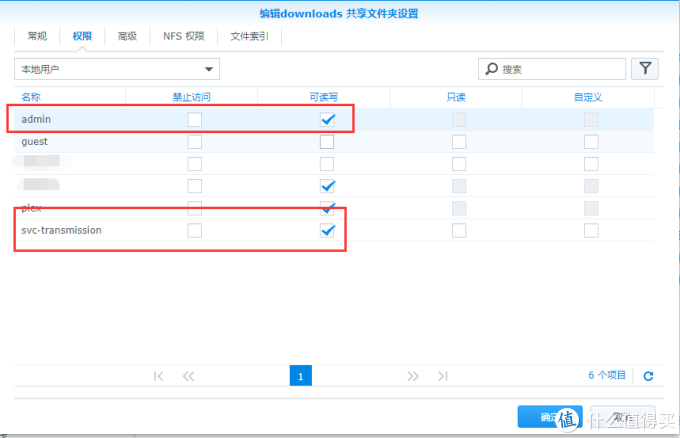Uncheck 可读写 for svc-transmission
This screenshot has height=438, width=680.
[x=327, y=230]
